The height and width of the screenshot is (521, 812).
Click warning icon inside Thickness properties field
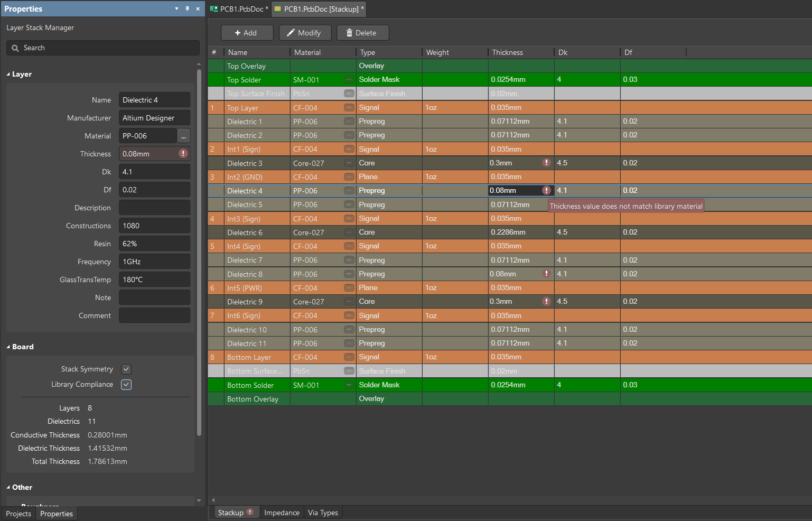[182, 154]
